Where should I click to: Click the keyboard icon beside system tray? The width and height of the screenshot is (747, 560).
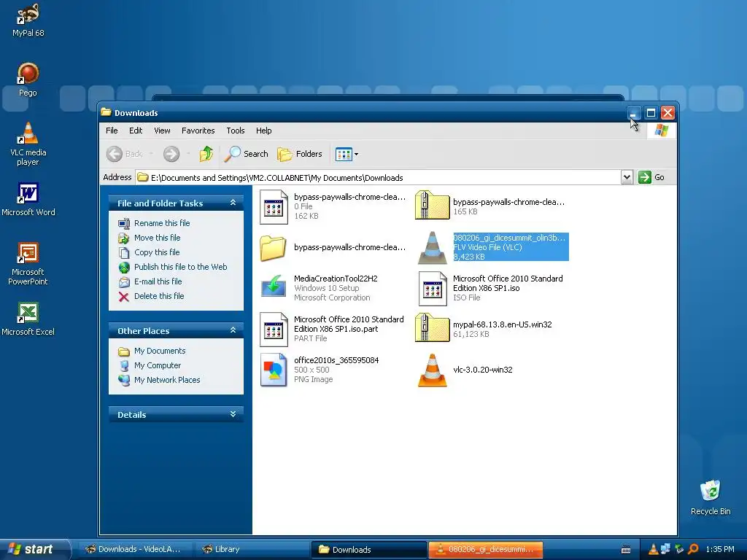pyautogui.click(x=626, y=550)
